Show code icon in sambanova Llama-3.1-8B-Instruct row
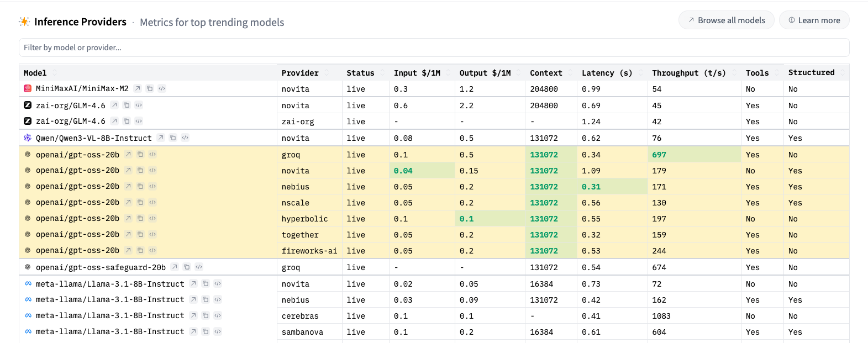This screenshot has width=868, height=343. click(218, 331)
